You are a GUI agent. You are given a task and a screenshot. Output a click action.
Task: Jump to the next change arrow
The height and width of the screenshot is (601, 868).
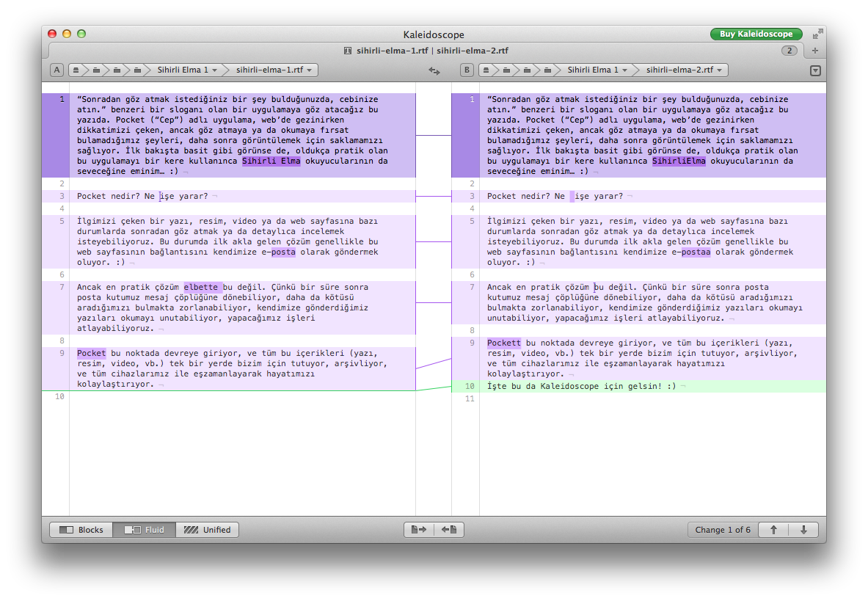tap(803, 530)
